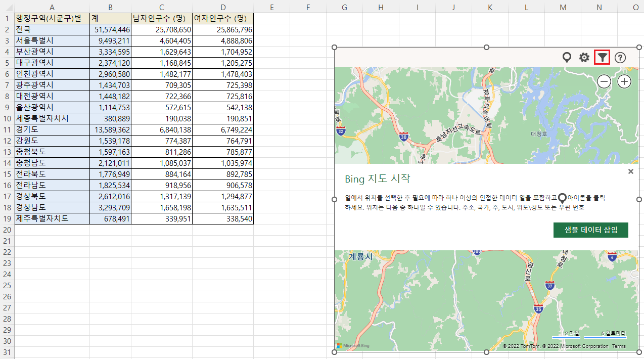The height and width of the screenshot is (359, 644).
Task: Open Bing Maps help question icon
Action: tap(620, 58)
